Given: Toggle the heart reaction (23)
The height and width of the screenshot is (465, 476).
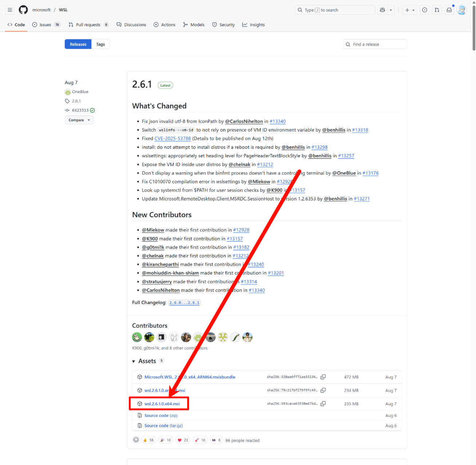Looking at the screenshot, I should click(182, 440).
